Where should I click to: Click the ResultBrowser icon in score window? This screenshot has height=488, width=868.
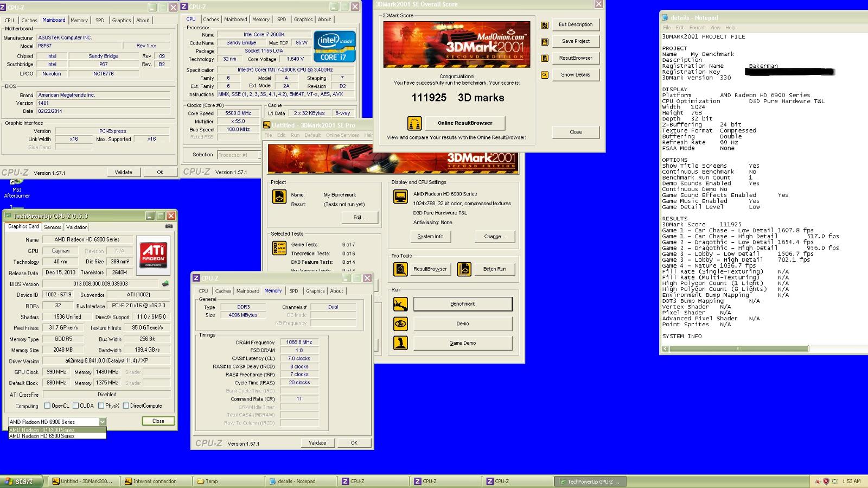[545, 58]
